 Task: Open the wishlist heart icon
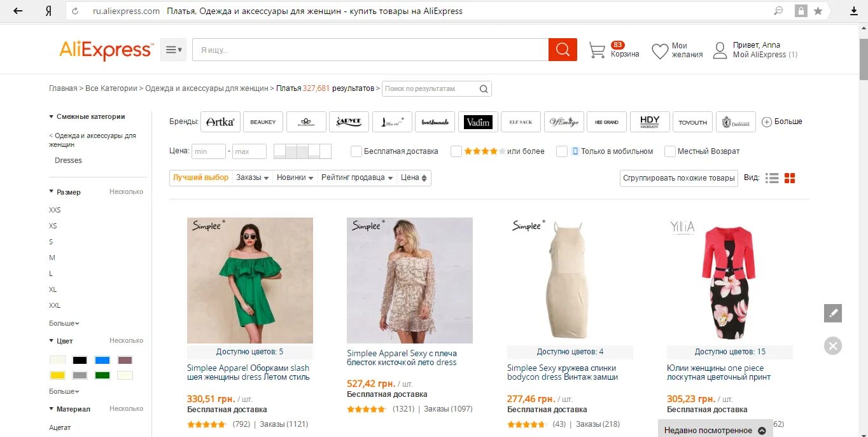[660, 51]
